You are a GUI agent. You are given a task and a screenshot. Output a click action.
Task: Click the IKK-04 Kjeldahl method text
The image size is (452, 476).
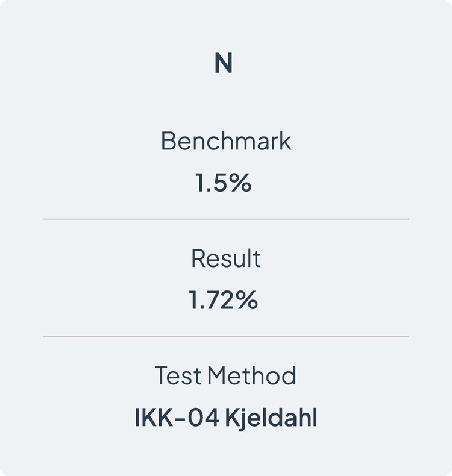click(226, 418)
